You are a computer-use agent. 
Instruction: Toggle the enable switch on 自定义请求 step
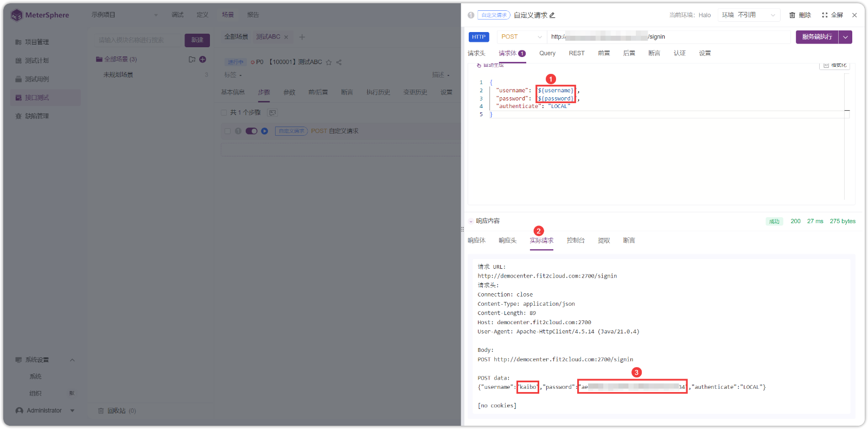[251, 131]
